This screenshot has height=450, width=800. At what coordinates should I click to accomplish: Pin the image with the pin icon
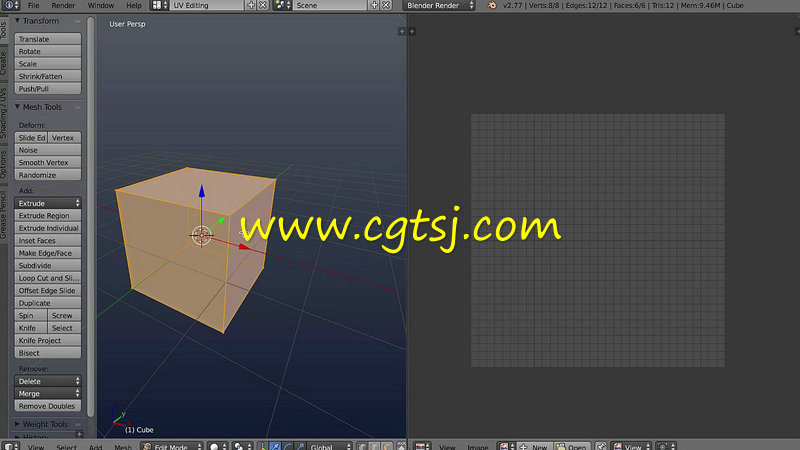point(601,446)
